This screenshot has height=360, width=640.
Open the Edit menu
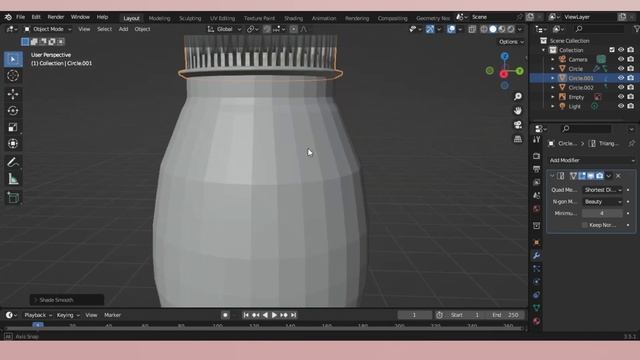36,17
